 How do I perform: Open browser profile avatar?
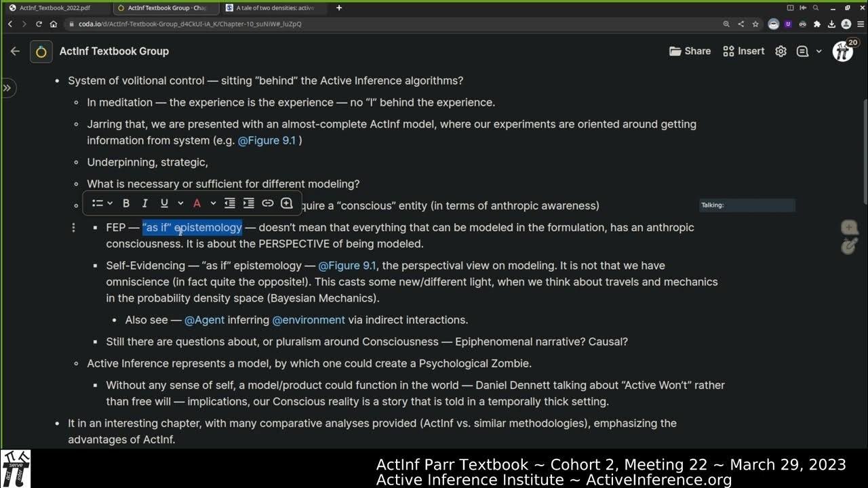point(846,24)
